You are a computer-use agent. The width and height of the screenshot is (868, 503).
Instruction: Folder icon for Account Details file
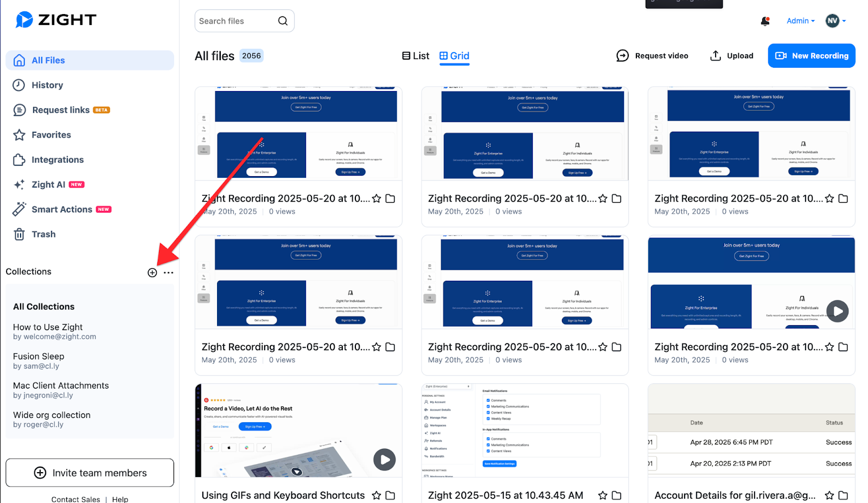pos(843,495)
